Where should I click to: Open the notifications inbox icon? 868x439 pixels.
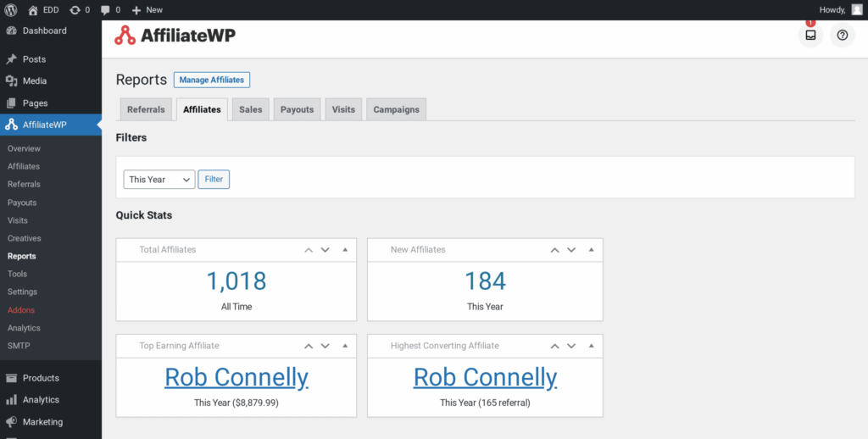tap(810, 36)
